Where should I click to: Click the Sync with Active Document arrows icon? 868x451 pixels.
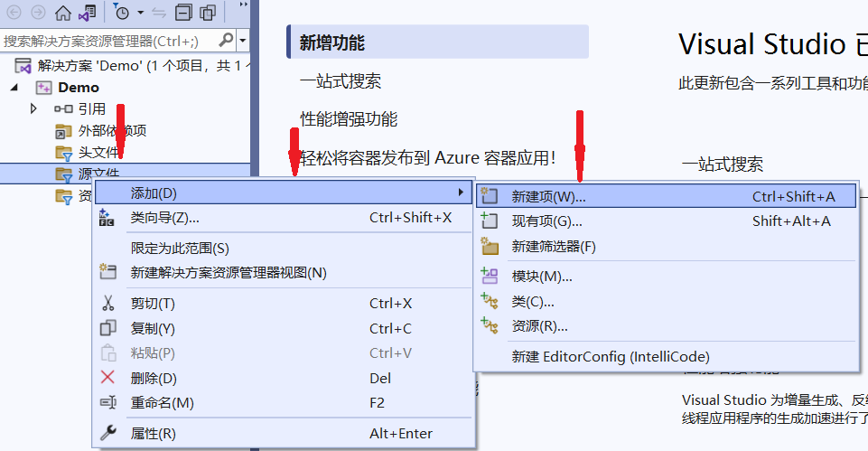pyautogui.click(x=160, y=13)
